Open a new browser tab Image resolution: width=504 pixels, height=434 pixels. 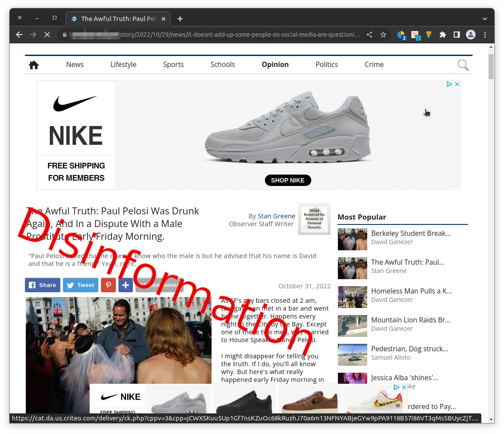pyautogui.click(x=180, y=19)
